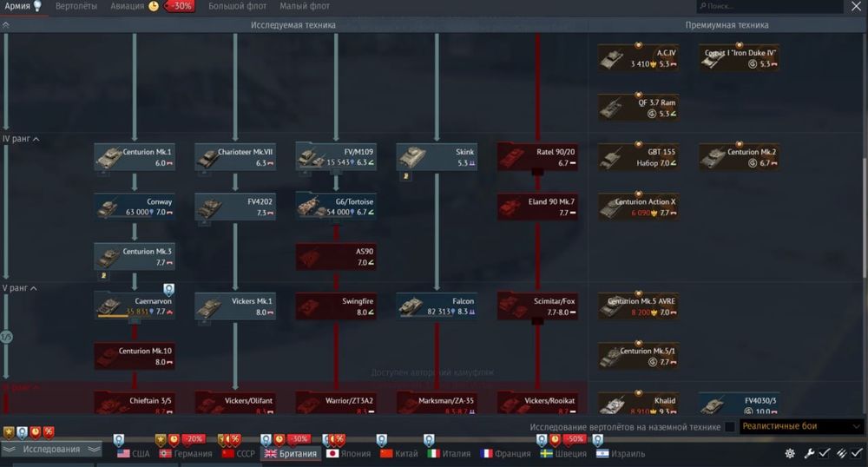Select the Warrior/ZT3A2 group
868x467 pixels.
(336, 404)
